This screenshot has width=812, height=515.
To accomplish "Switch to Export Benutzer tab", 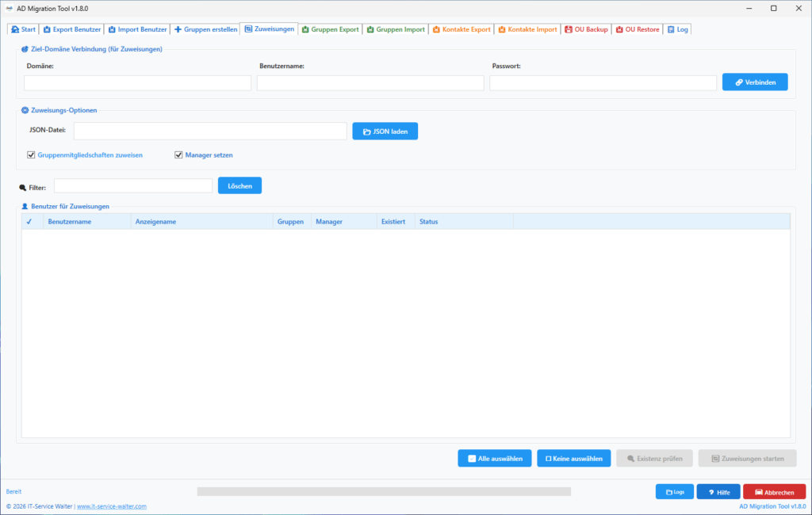I will (x=72, y=29).
